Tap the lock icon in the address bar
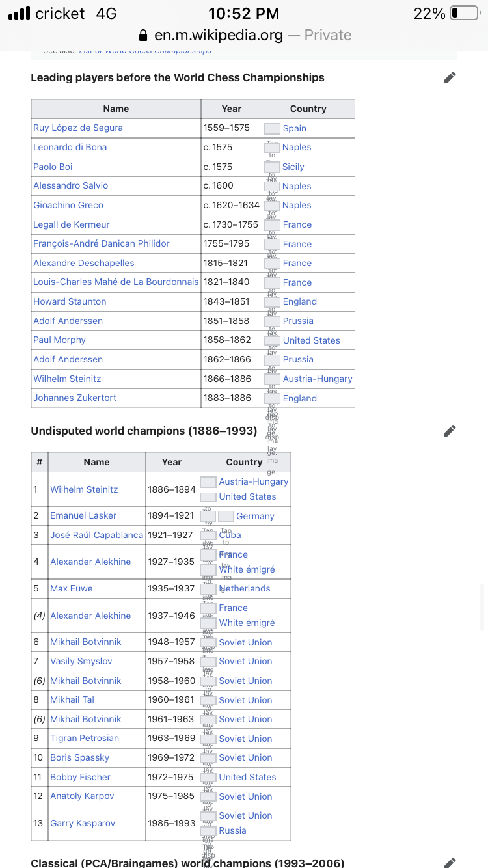 [x=144, y=35]
